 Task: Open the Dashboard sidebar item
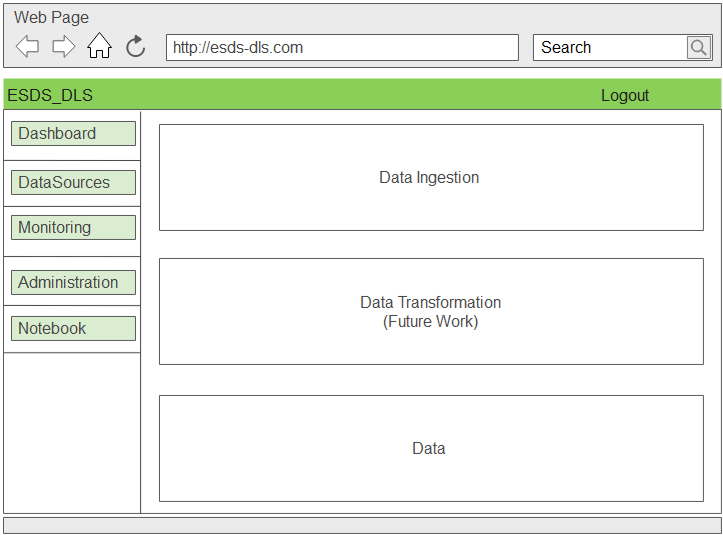73,133
